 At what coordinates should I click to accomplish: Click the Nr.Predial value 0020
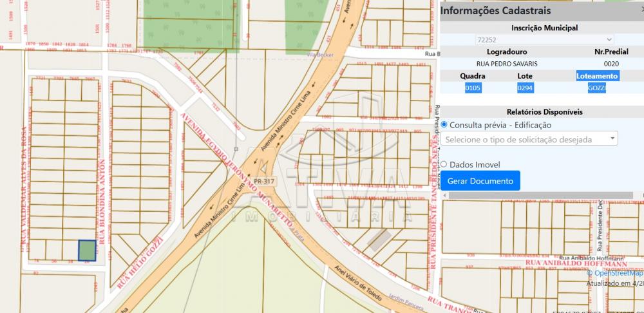(611, 64)
